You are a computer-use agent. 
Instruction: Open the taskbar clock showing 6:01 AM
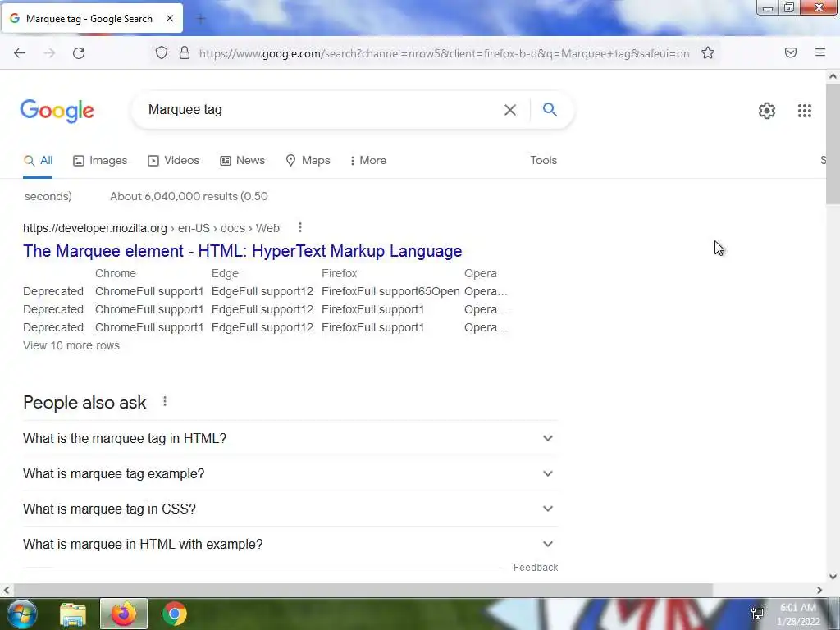click(x=797, y=614)
